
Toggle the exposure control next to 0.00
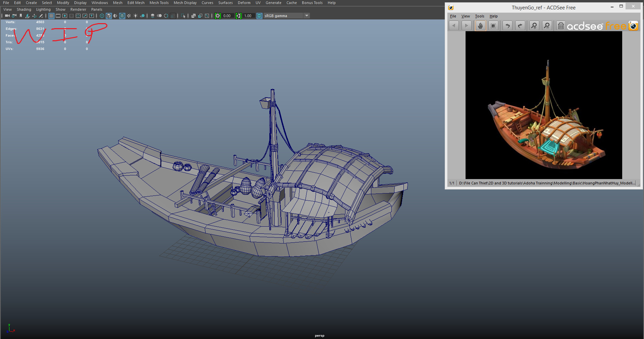pyautogui.click(x=218, y=15)
